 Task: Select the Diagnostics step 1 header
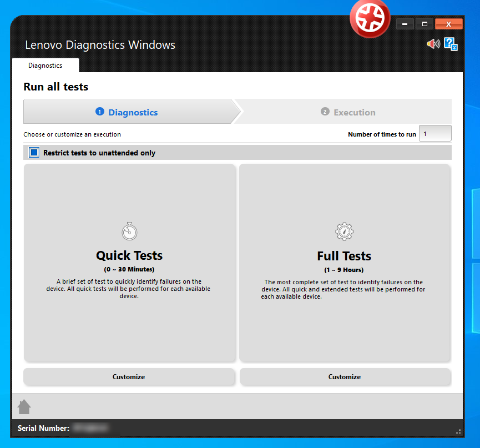[132, 112]
